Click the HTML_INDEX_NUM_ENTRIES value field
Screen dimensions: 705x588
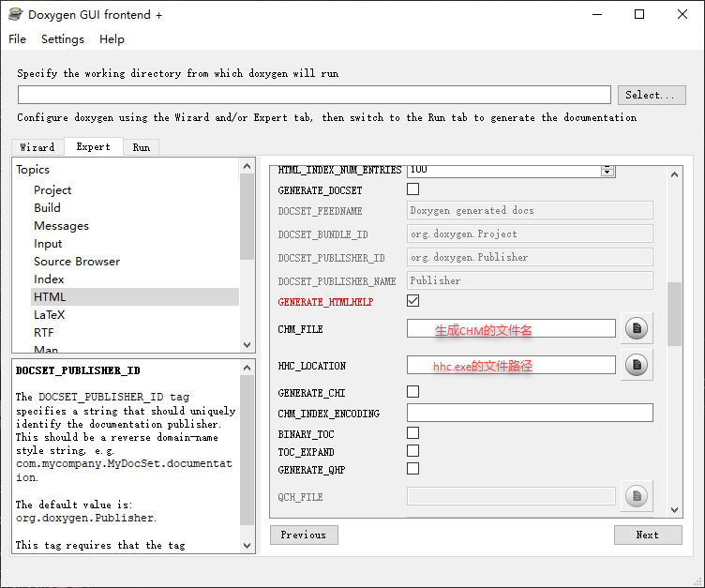(x=503, y=171)
